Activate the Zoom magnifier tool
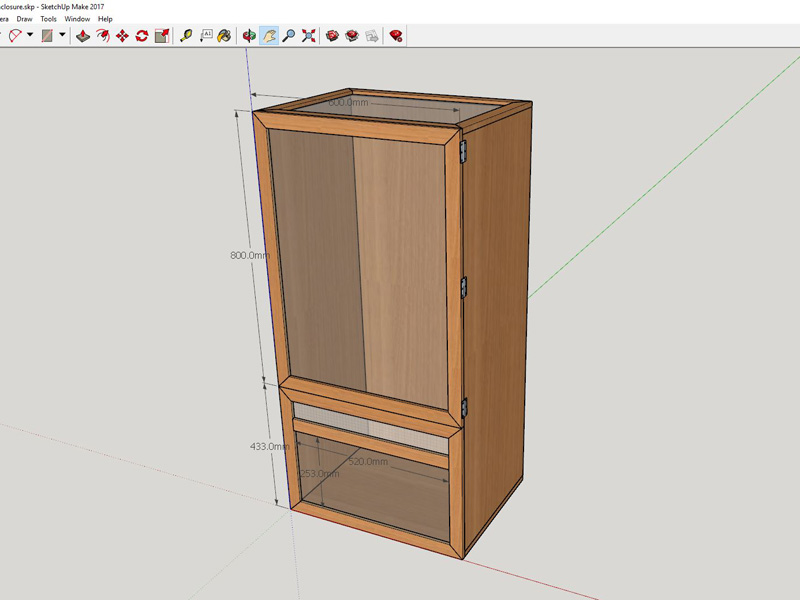800x600 pixels. 288,35
